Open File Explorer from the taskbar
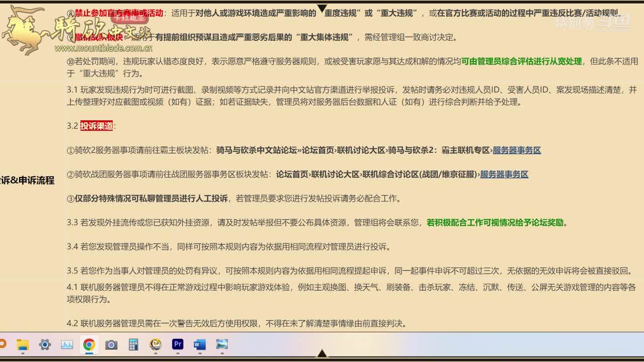This screenshot has width=644, height=362. coord(23,344)
